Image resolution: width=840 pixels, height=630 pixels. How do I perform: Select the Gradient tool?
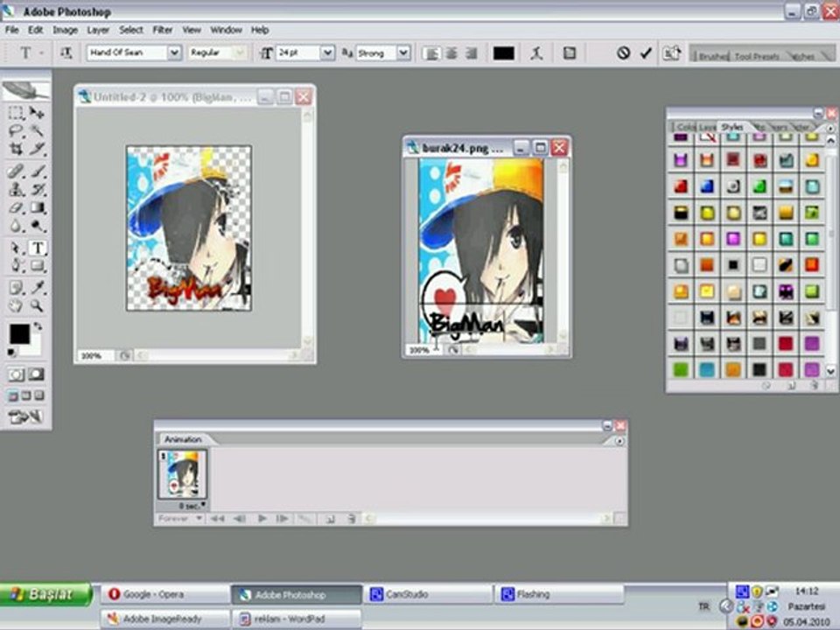pyautogui.click(x=37, y=207)
